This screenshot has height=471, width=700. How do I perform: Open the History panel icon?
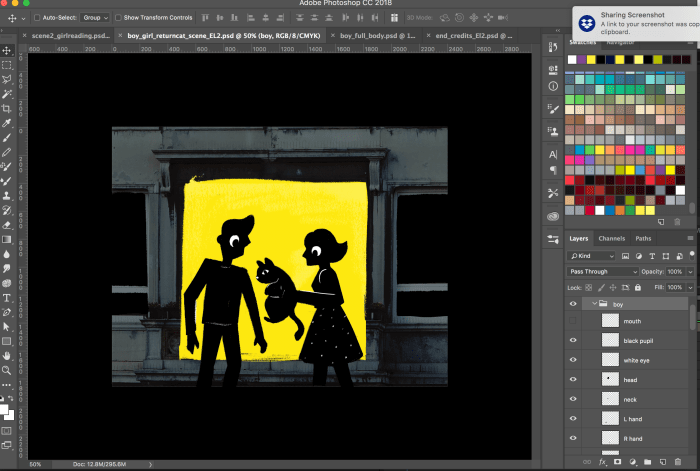pyautogui.click(x=553, y=47)
